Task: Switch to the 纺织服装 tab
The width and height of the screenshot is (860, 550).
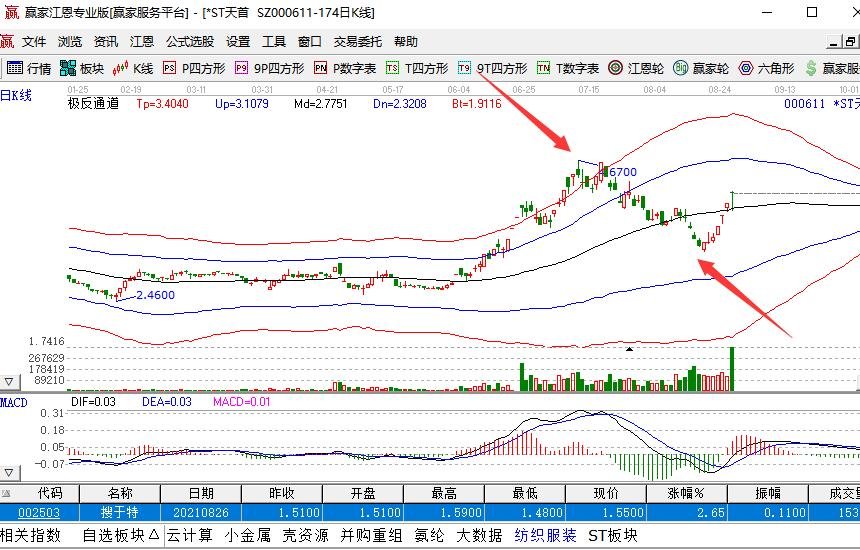Action: [x=545, y=535]
